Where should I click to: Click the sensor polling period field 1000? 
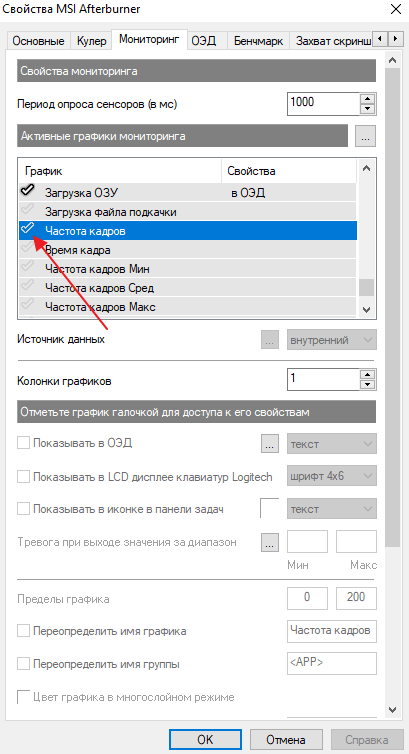(323, 104)
